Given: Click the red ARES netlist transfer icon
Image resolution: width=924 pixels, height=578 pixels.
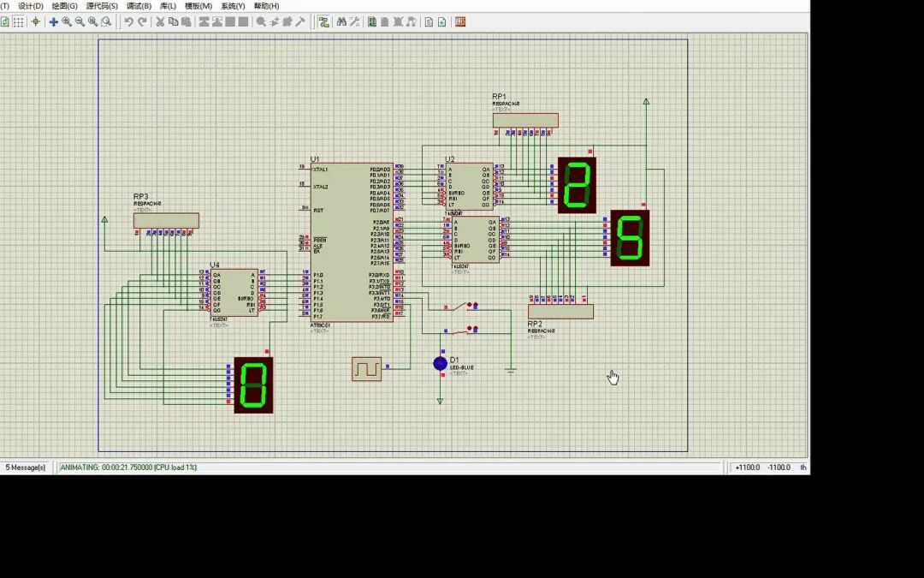Looking at the screenshot, I should pyautogui.click(x=459, y=23).
